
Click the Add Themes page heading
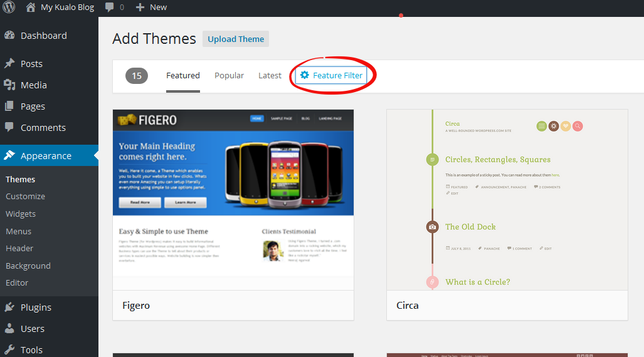click(x=154, y=39)
